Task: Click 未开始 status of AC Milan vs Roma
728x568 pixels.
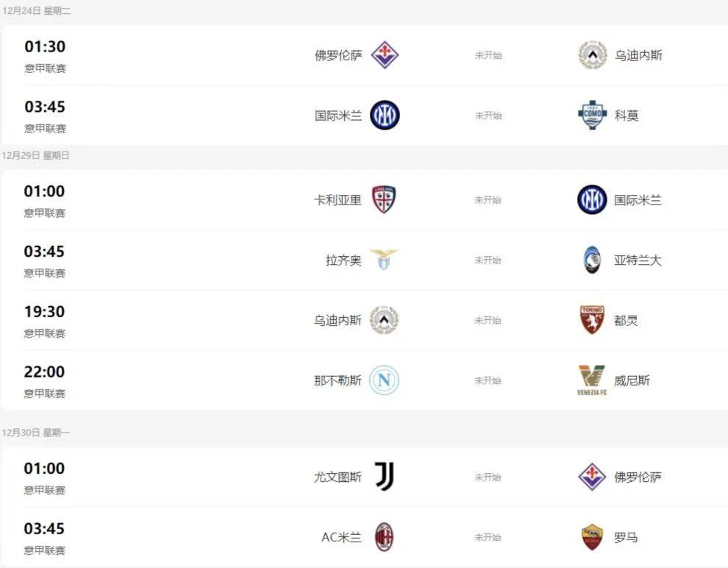Action: point(488,537)
